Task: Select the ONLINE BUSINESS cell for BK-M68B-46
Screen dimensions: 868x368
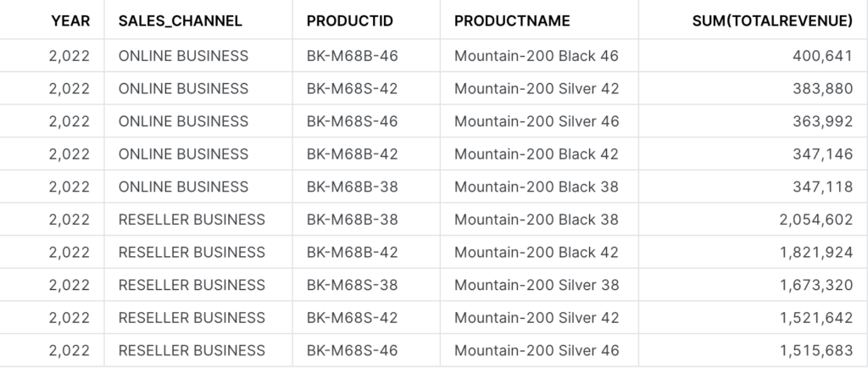Action: [x=198, y=56]
